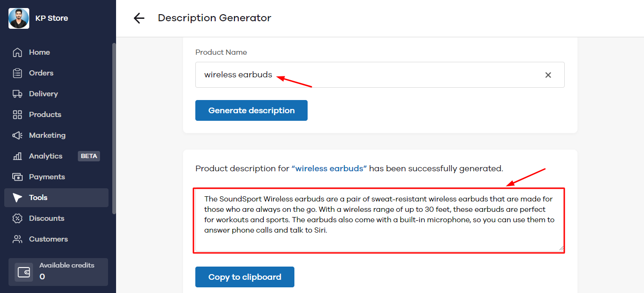Open the Analytics menu label
644x293 pixels.
pos(46,156)
